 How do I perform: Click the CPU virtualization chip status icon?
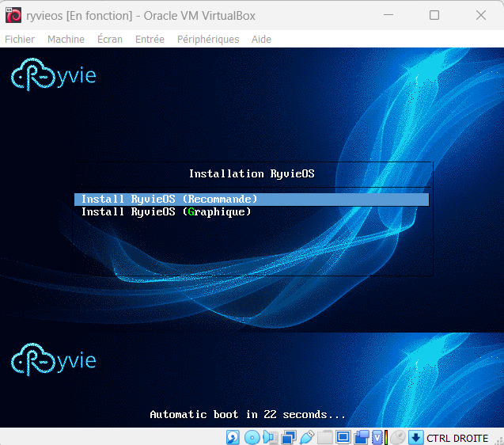[x=377, y=438]
